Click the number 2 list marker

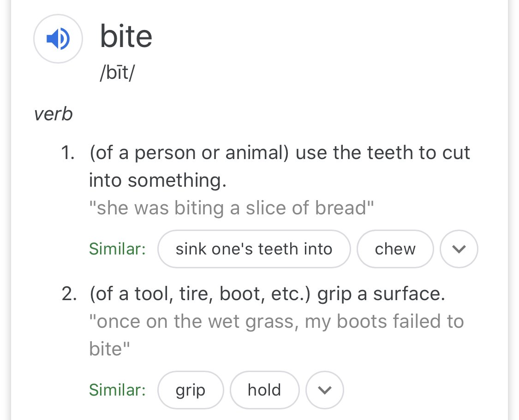[x=69, y=294]
